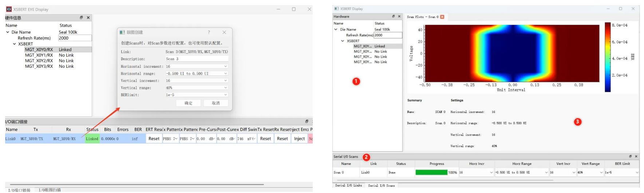Collapse the Die Name tree node on left
The height and width of the screenshot is (193, 644).
coord(8,32)
